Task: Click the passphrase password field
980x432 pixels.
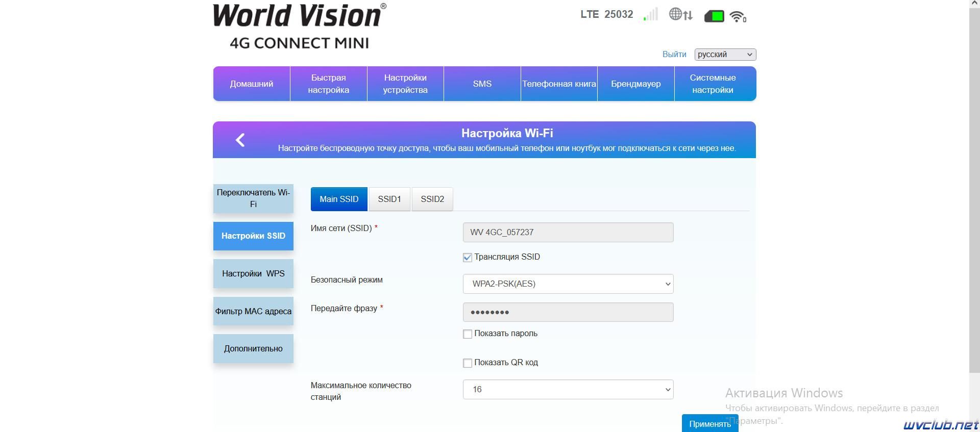Action: 568,312
